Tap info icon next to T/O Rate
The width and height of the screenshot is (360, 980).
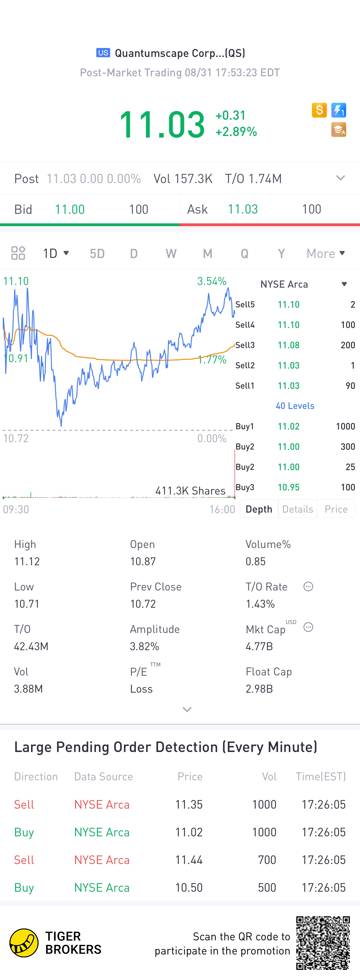pyautogui.click(x=308, y=586)
